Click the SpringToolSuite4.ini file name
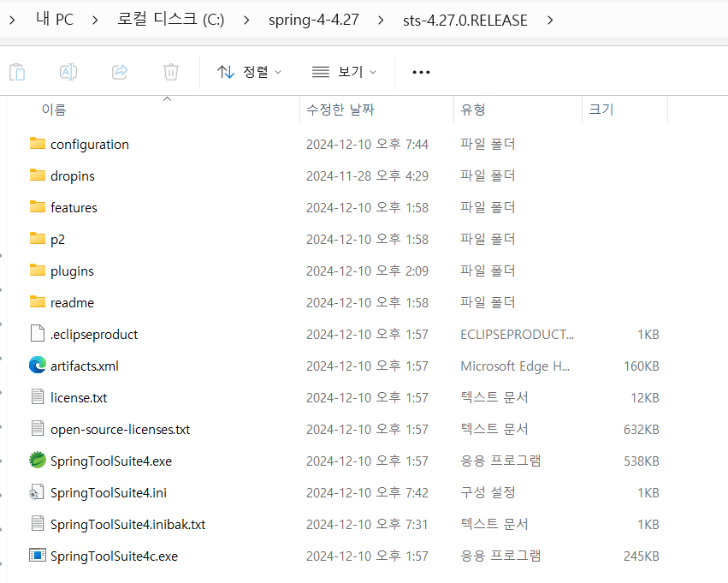The height and width of the screenshot is (583, 728). pos(108,493)
